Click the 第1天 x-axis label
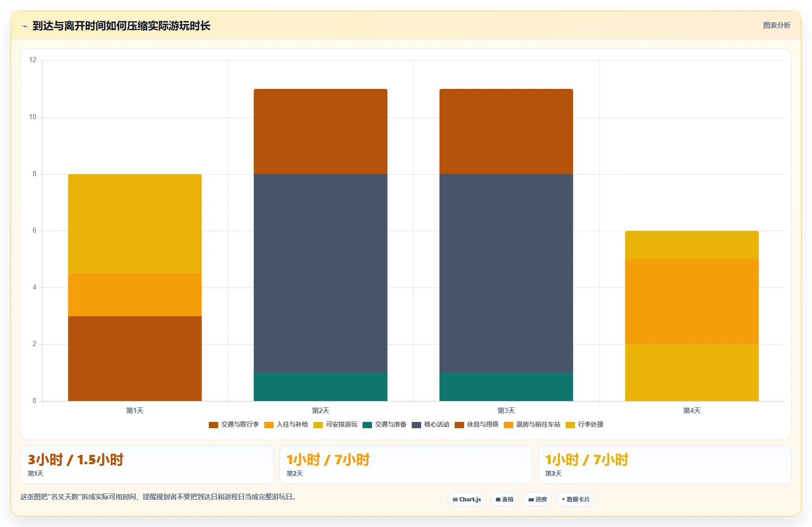Screen dimensions: 812x527 [135, 410]
